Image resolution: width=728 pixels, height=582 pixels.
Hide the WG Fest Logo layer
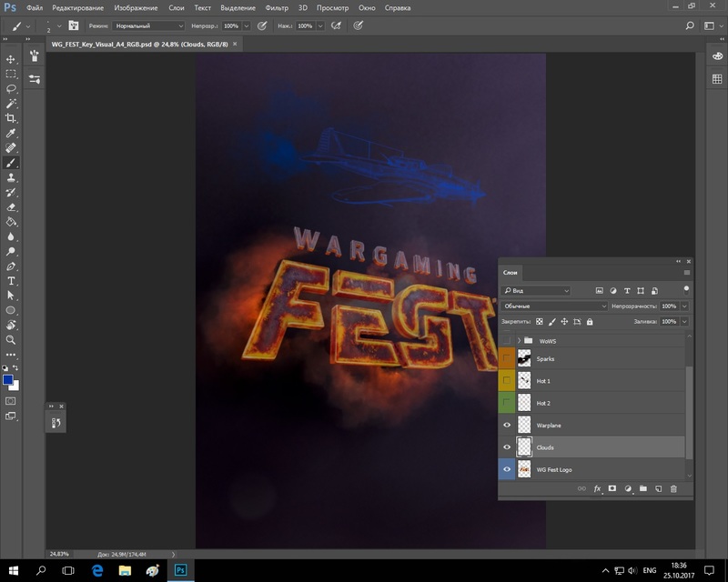[507, 469]
